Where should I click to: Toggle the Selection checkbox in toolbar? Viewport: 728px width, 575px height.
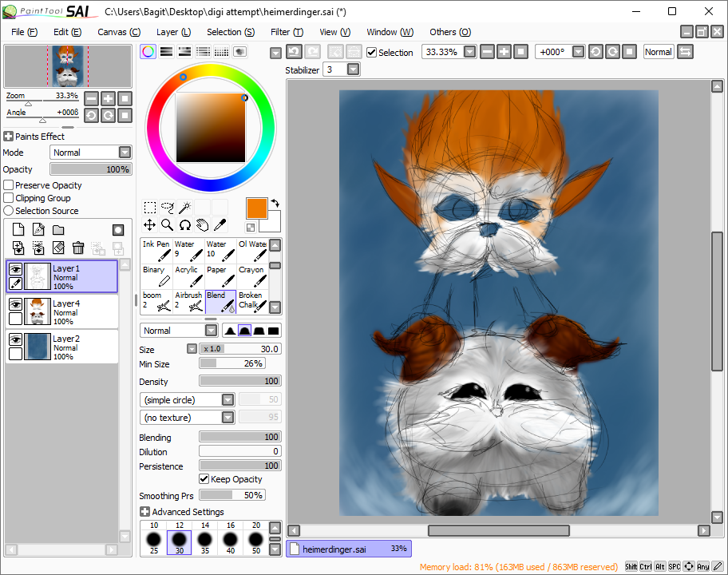coord(371,52)
